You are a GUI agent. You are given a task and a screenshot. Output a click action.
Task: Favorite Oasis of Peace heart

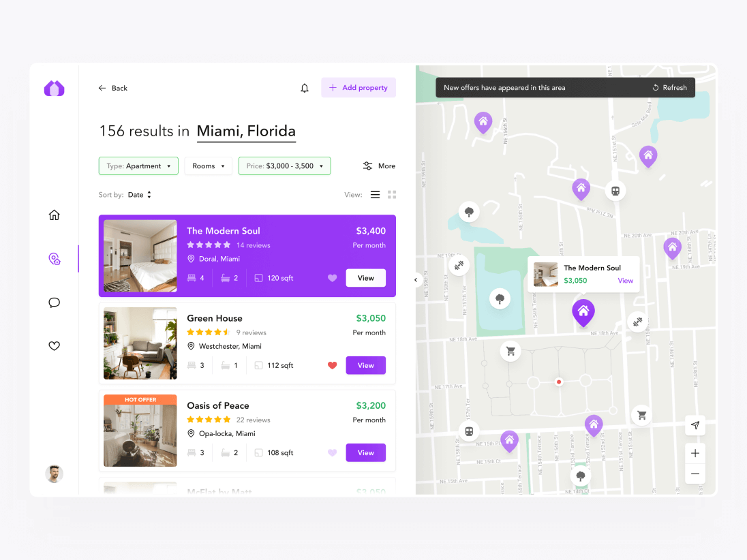coord(333,453)
